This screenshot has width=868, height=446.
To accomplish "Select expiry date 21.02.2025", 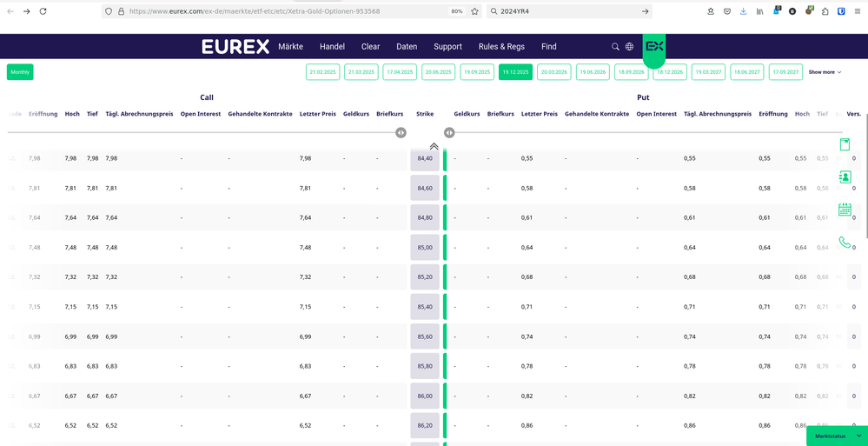I will (322, 72).
